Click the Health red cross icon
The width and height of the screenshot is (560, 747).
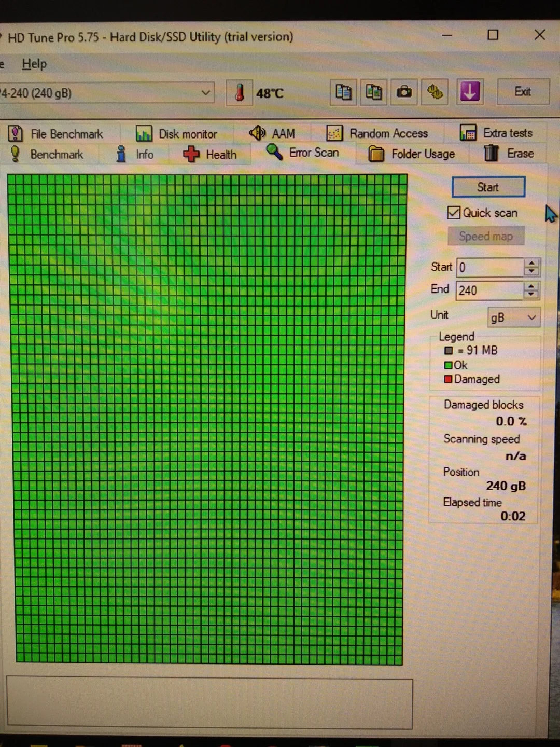[x=191, y=154]
